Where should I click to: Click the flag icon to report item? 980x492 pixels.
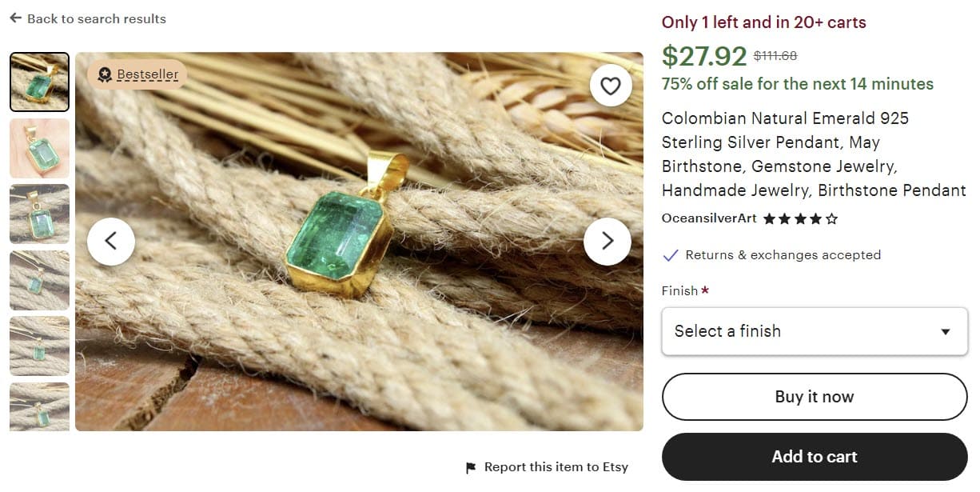(x=471, y=467)
